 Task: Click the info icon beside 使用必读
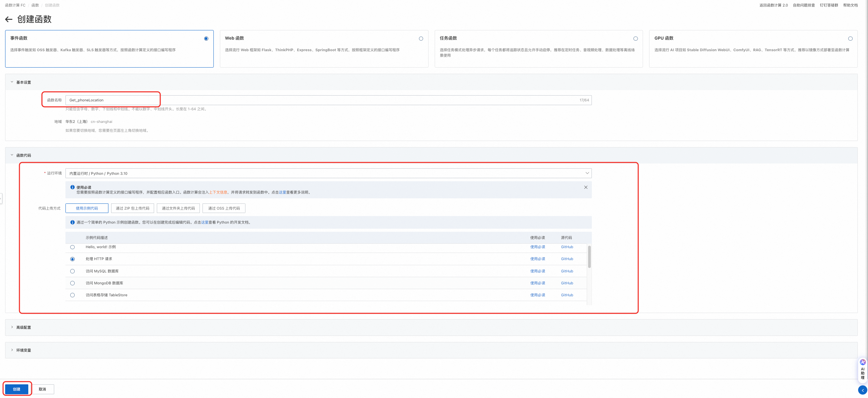tap(72, 187)
